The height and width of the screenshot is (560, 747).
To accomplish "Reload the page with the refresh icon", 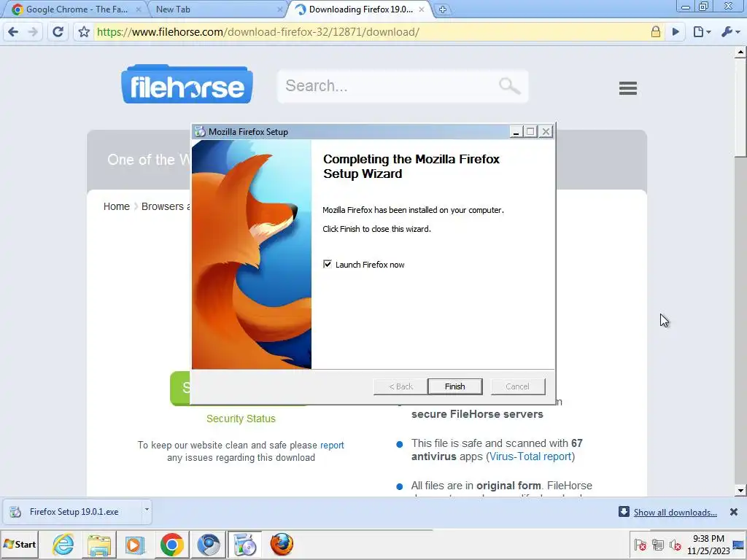I will pos(58,32).
